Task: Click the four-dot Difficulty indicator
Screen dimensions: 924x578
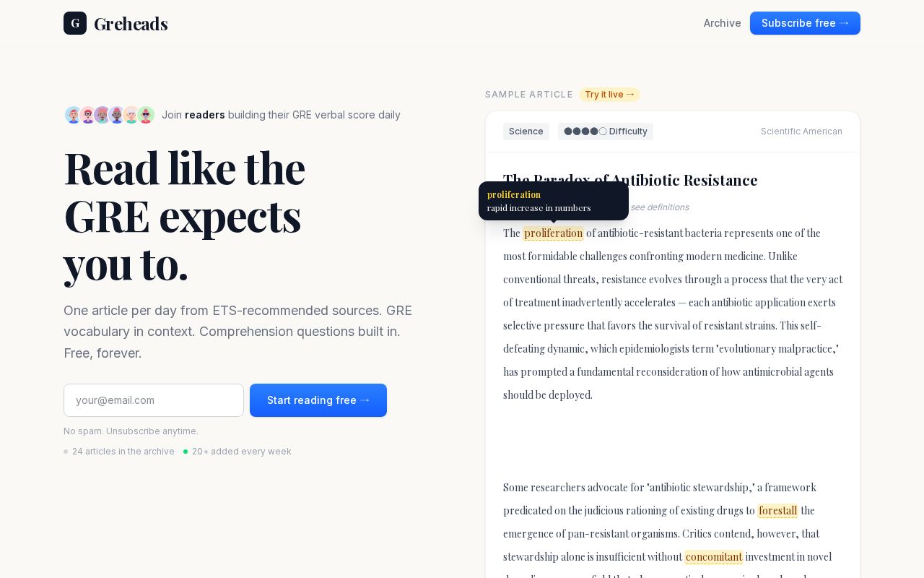Action: [606, 131]
